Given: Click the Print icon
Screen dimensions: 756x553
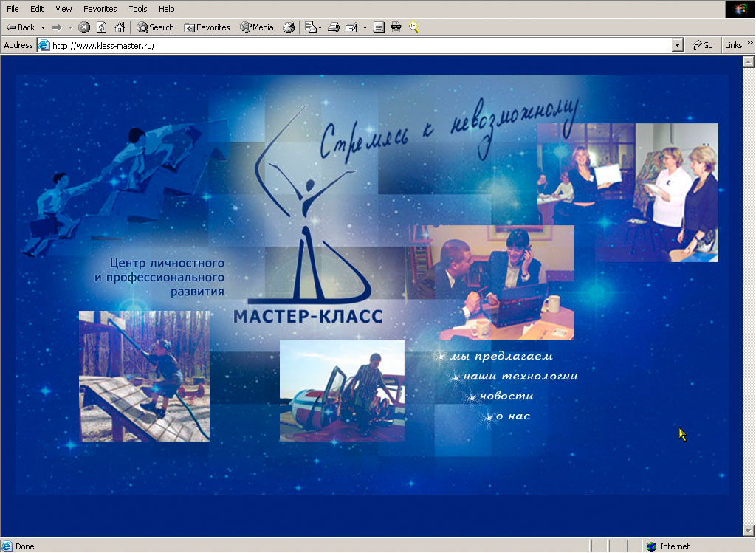Looking at the screenshot, I should click(x=333, y=27).
